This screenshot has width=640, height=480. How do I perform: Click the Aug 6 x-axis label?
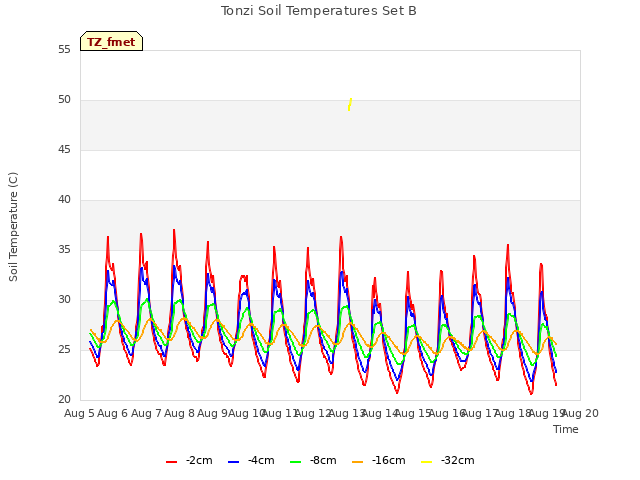(x=113, y=413)
